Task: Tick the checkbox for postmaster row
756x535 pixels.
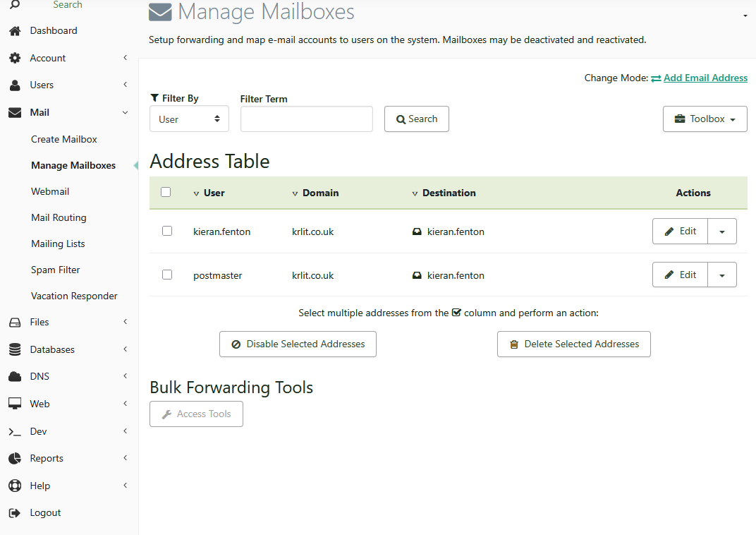Action: 167,275
